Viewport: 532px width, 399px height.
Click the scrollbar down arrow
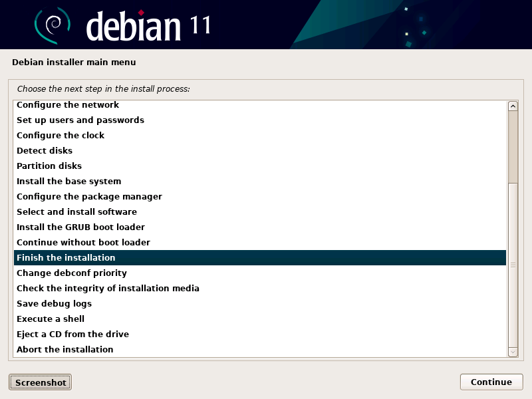point(513,352)
